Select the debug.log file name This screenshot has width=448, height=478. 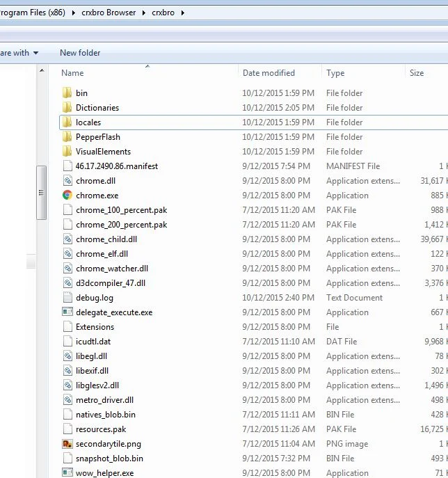pyautogui.click(x=95, y=298)
